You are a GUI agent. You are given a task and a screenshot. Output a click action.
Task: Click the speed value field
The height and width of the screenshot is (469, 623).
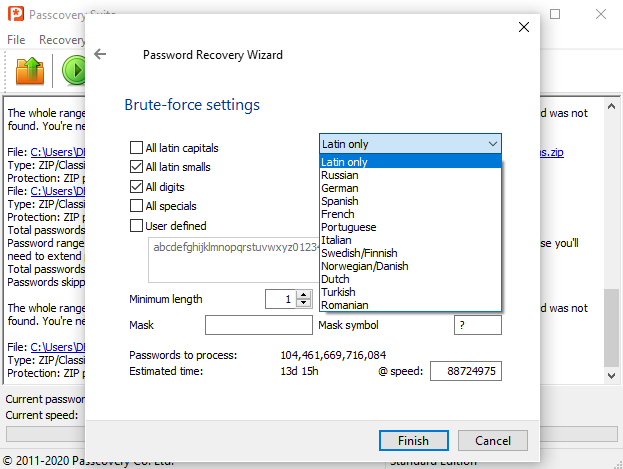pyautogui.click(x=466, y=371)
